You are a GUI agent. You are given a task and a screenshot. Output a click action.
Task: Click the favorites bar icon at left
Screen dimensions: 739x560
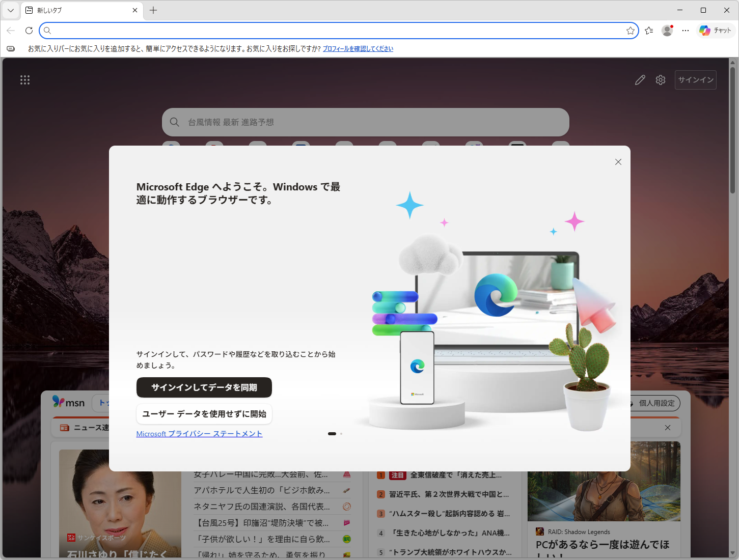(11, 49)
